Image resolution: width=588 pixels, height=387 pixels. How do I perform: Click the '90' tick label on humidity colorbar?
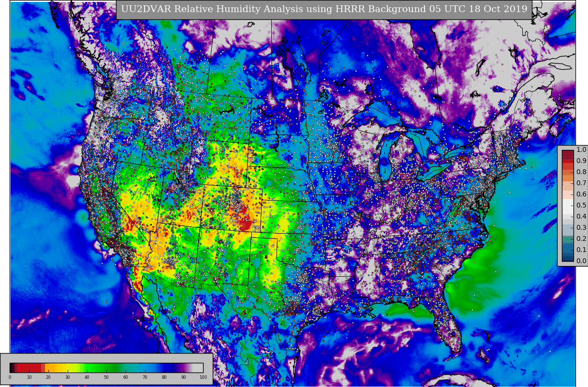pyautogui.click(x=184, y=377)
